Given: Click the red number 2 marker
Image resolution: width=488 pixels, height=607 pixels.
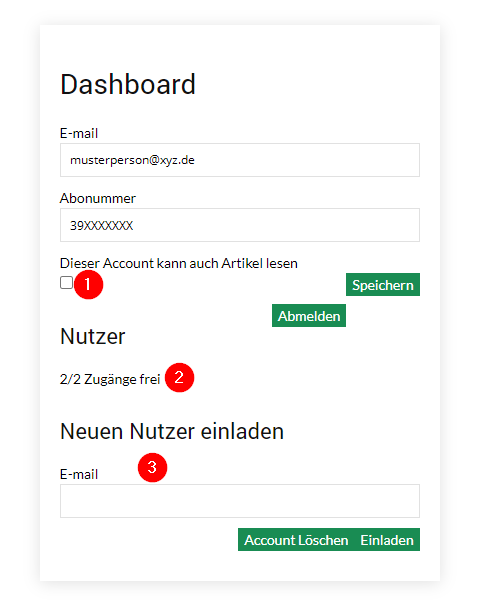Looking at the screenshot, I should click(179, 377).
